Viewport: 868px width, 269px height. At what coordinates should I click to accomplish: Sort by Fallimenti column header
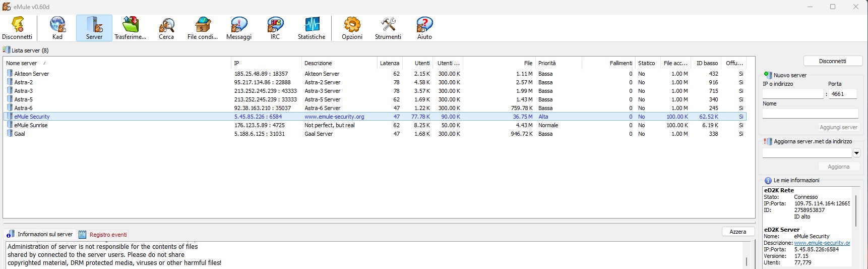608,63
